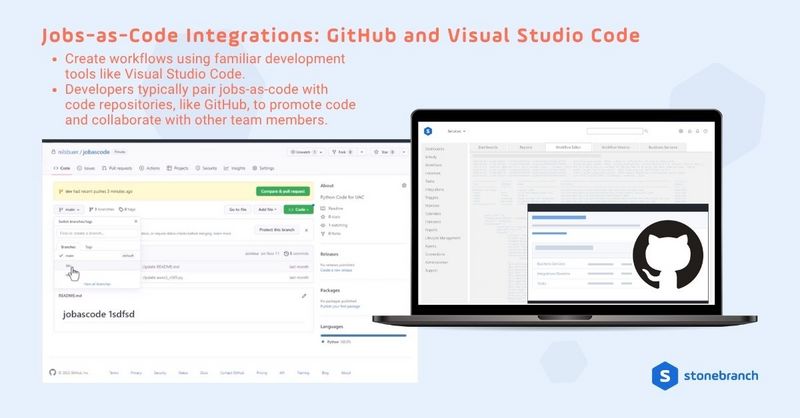Open the commits history clock link

296,254
